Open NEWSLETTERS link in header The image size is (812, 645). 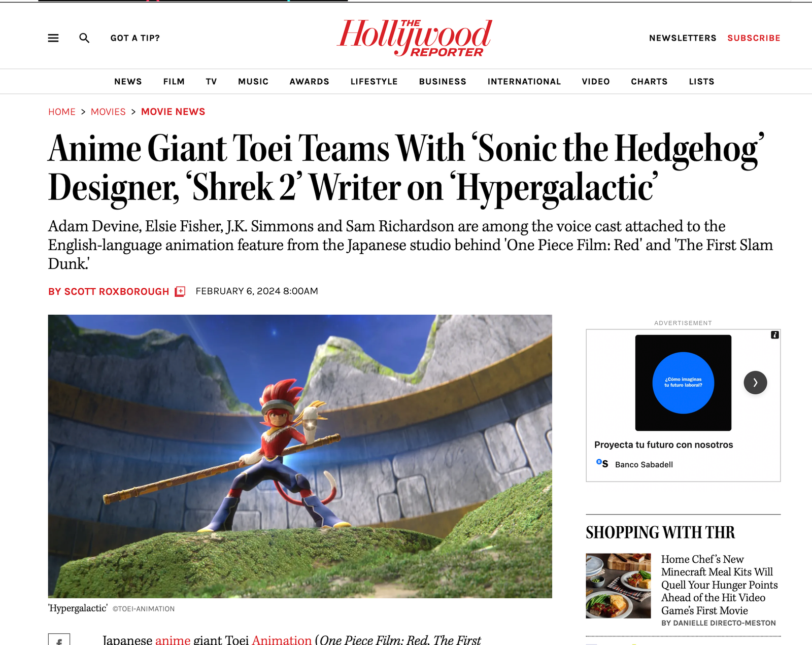click(683, 38)
